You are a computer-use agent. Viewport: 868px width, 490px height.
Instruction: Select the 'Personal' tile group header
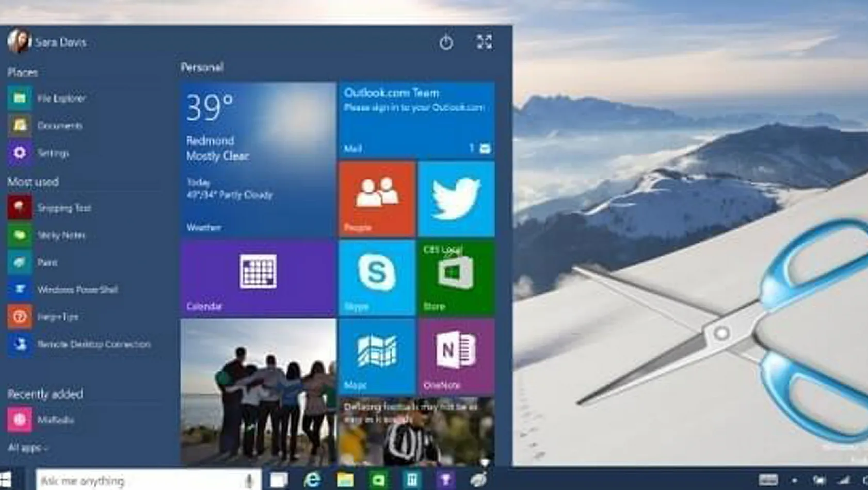click(x=202, y=67)
